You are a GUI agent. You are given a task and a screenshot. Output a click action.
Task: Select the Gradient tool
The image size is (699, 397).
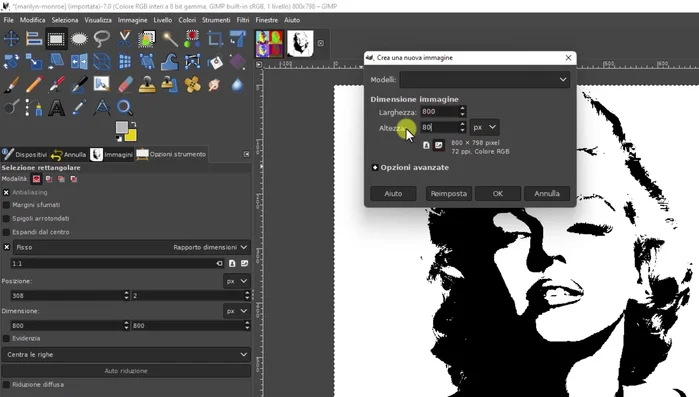click(x=238, y=61)
